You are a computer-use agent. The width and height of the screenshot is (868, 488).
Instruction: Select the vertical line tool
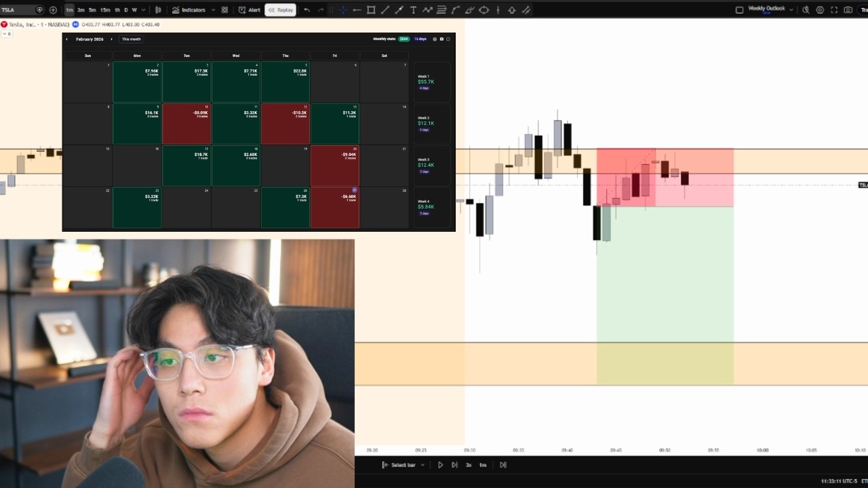click(x=498, y=10)
